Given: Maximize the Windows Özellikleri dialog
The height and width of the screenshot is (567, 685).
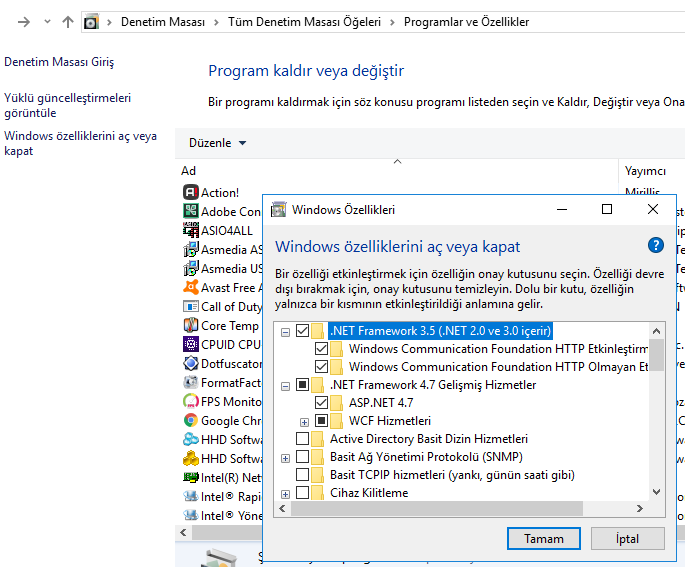Looking at the screenshot, I should (x=607, y=209).
